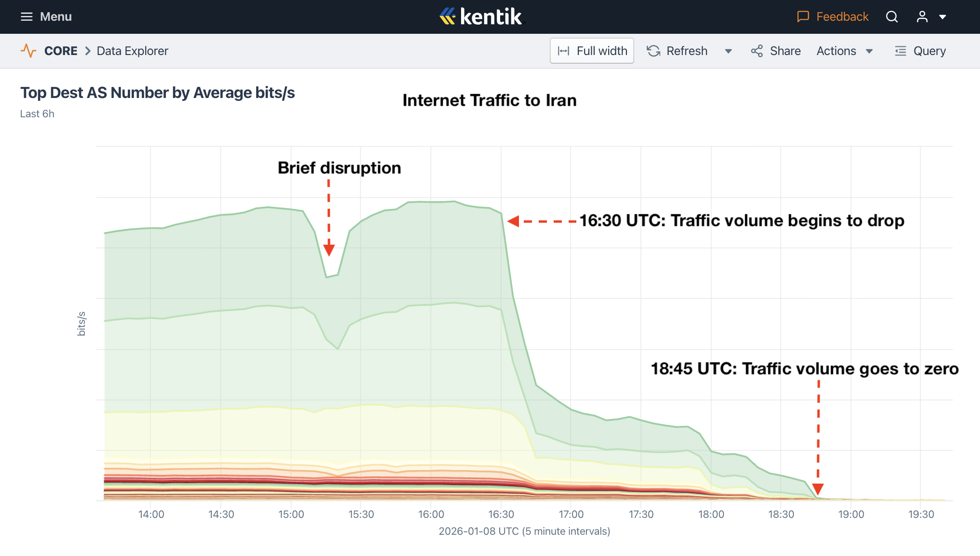Click the Kentik logo
This screenshot has height=556, width=980.
pos(480,16)
